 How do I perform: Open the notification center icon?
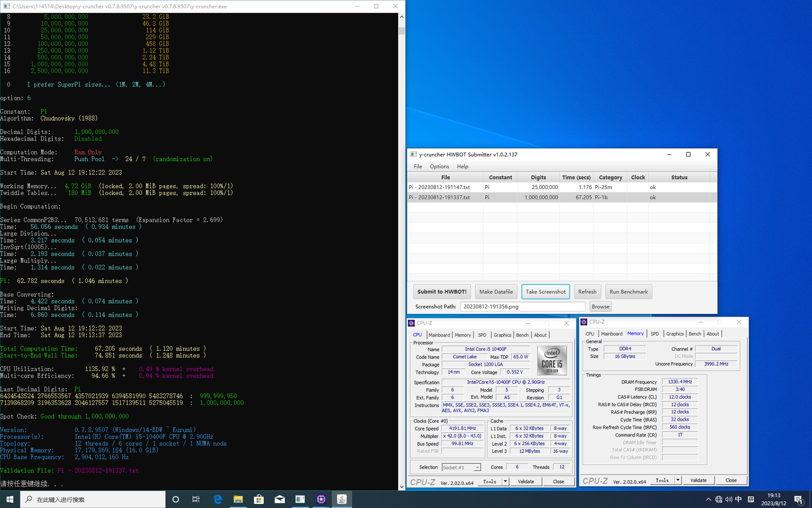(x=798, y=500)
